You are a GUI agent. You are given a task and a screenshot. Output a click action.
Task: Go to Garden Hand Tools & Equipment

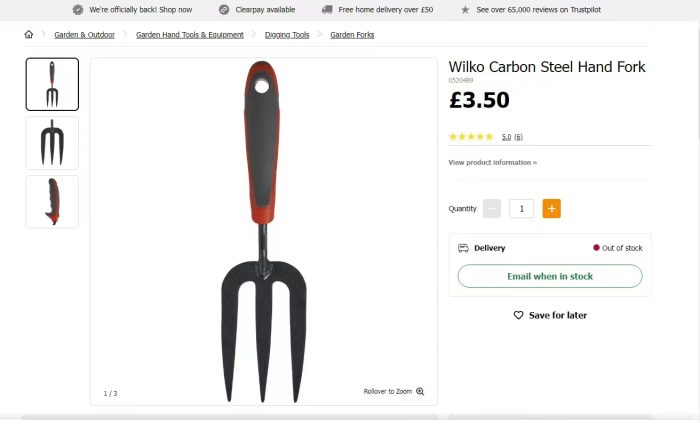190,35
